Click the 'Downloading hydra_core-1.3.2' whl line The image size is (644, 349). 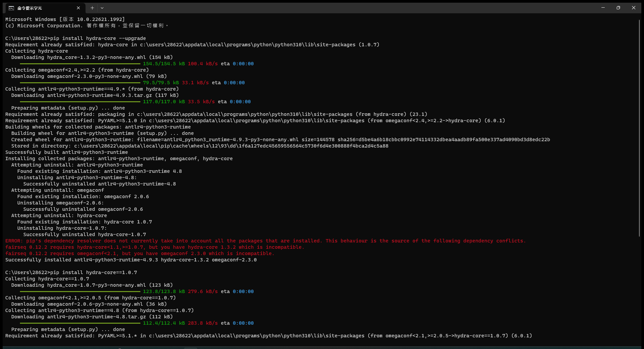(x=92, y=57)
